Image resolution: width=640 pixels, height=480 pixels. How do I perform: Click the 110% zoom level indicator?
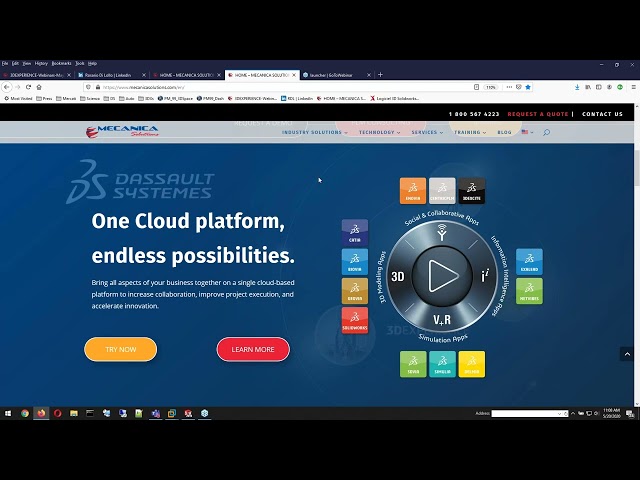point(491,87)
